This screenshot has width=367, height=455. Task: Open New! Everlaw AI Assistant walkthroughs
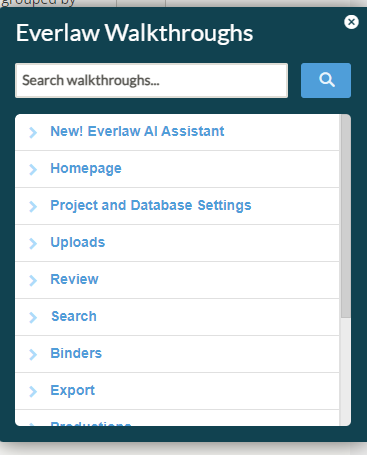137,131
